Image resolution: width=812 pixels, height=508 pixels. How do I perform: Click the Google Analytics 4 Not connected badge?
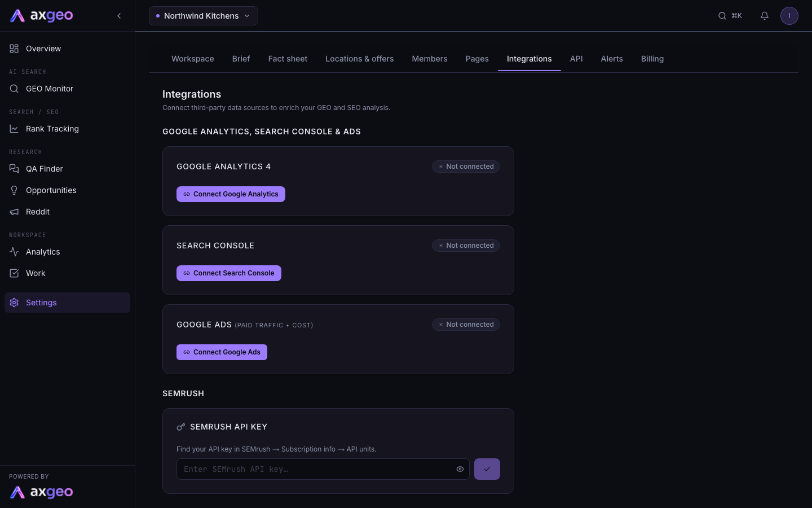[x=466, y=167]
